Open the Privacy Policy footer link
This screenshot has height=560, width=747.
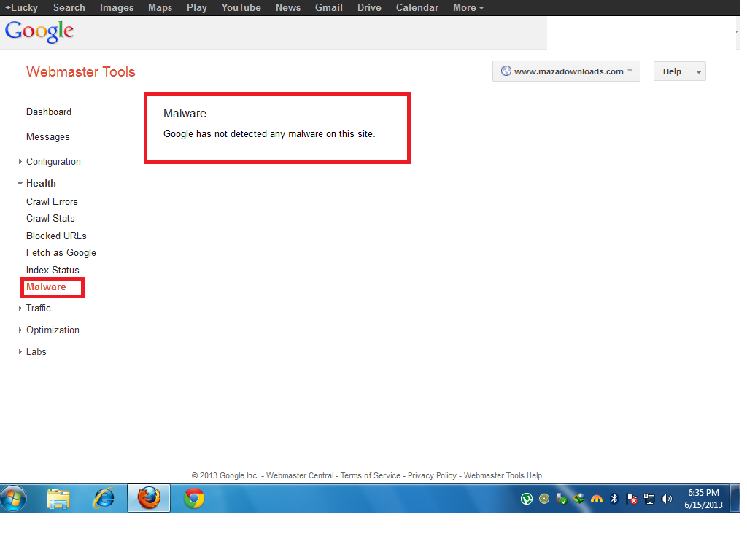(x=432, y=475)
